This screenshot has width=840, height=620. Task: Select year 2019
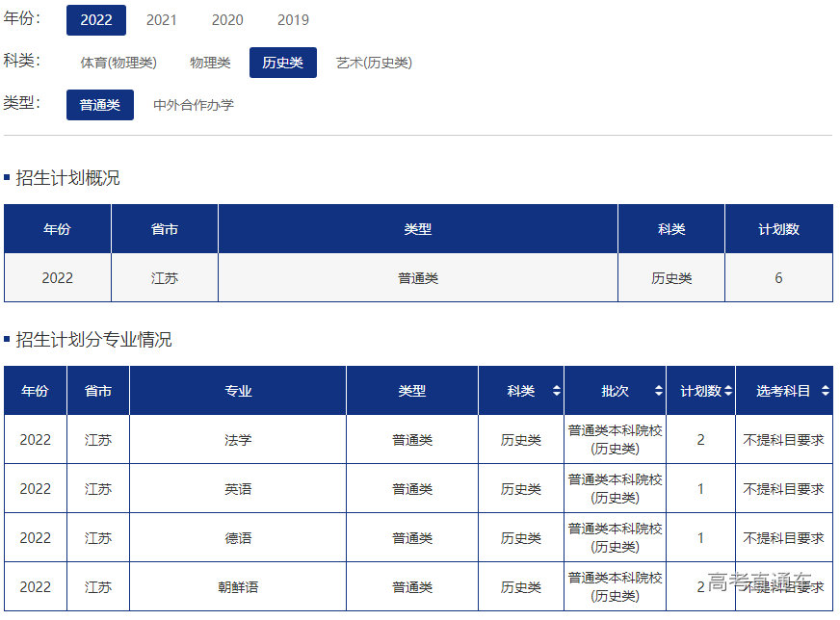pos(293,20)
